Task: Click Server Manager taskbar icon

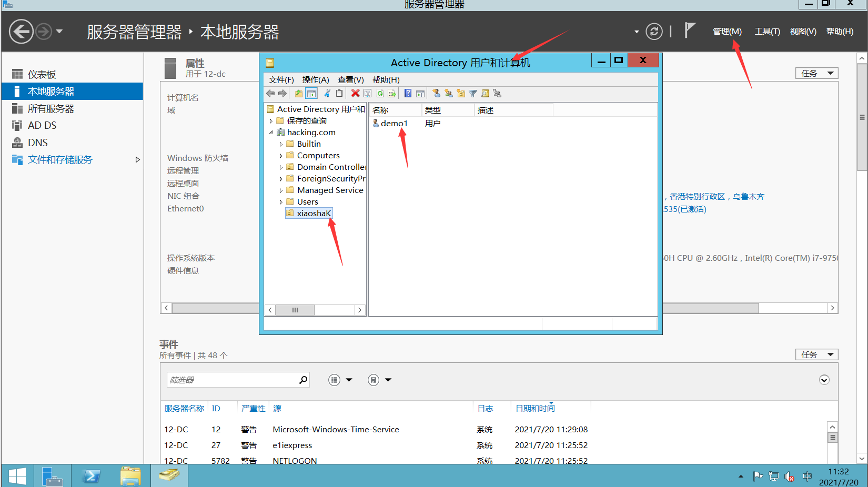Action: point(52,476)
